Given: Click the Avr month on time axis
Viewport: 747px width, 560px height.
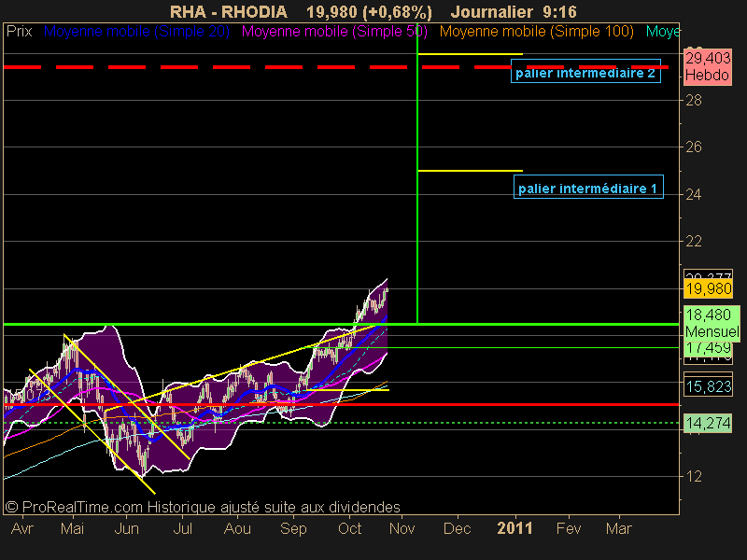Looking at the screenshot, I should click(22, 528).
